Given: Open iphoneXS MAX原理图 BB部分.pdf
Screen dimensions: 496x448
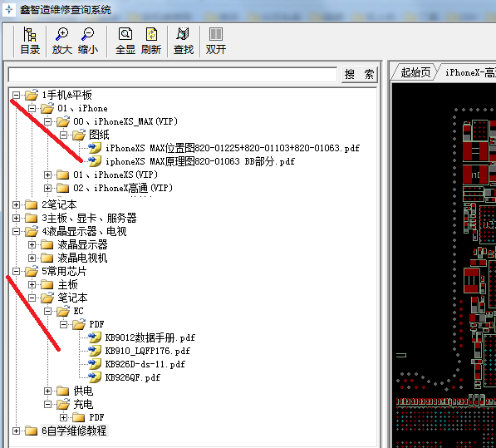Looking at the screenshot, I should coord(200,161).
